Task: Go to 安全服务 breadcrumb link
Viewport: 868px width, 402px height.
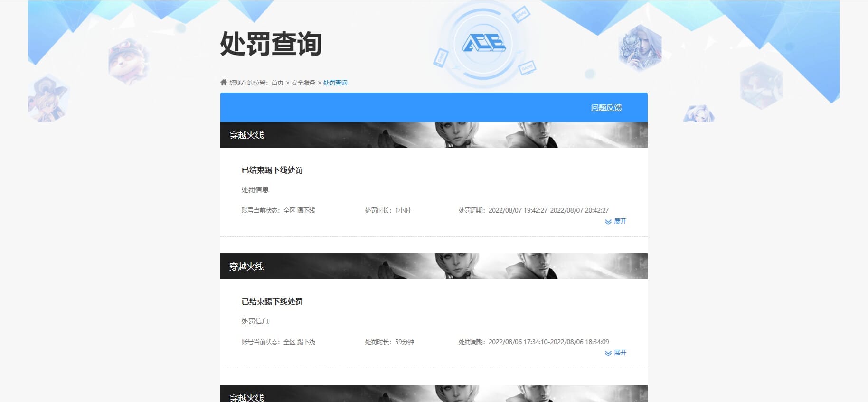Action: [303, 83]
